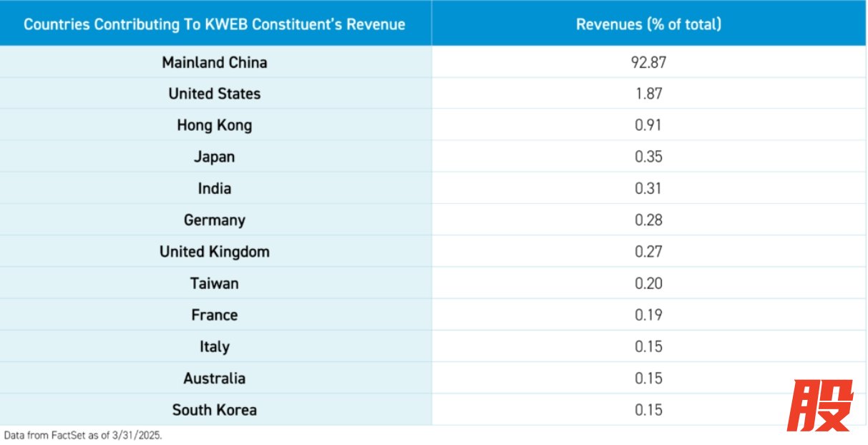
Task: Select the Taiwan row label
Action: pos(215,283)
